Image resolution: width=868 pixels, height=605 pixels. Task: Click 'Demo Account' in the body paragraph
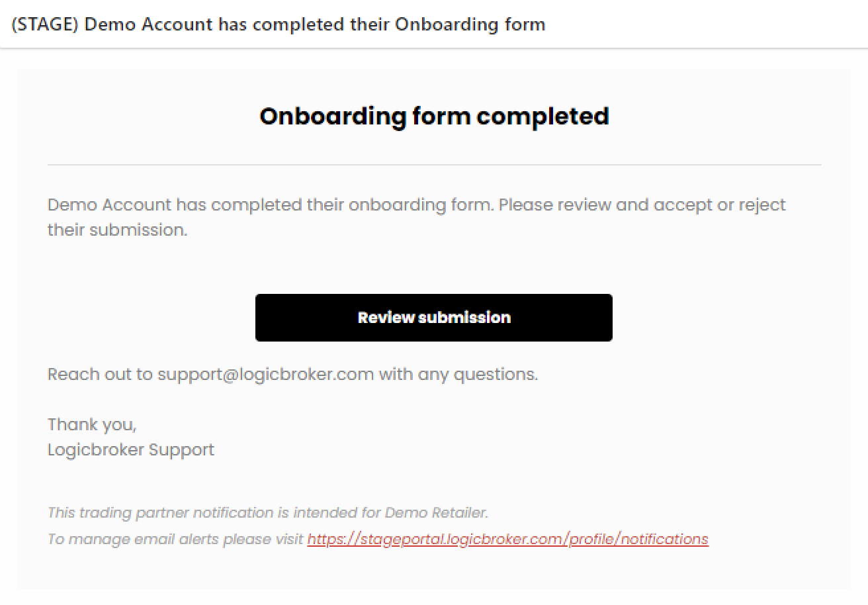pos(109,205)
